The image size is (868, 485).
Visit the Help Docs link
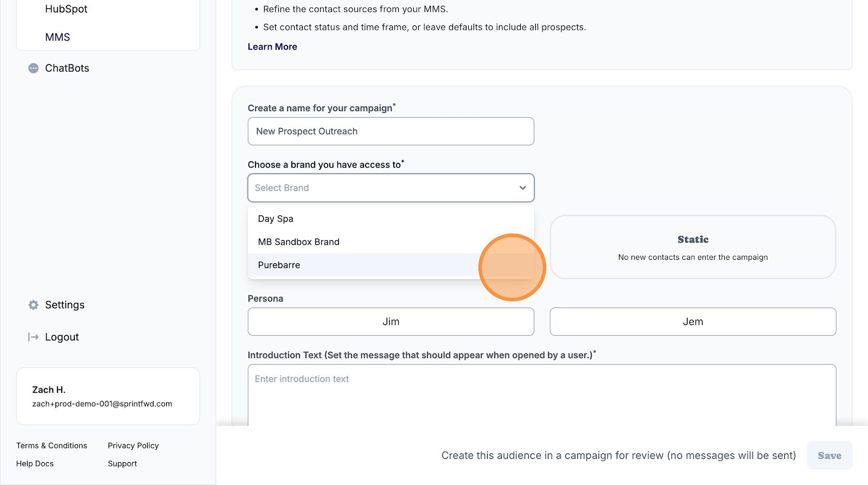tap(35, 463)
